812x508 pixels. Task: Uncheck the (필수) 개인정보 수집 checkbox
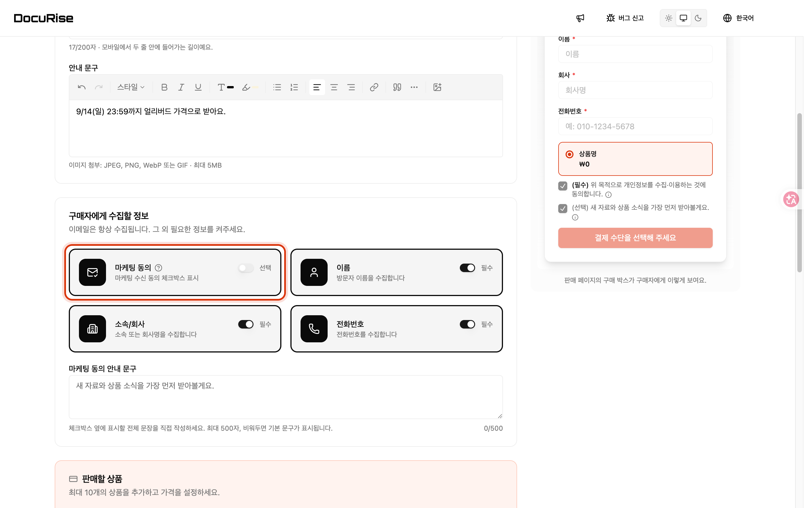coord(563,186)
